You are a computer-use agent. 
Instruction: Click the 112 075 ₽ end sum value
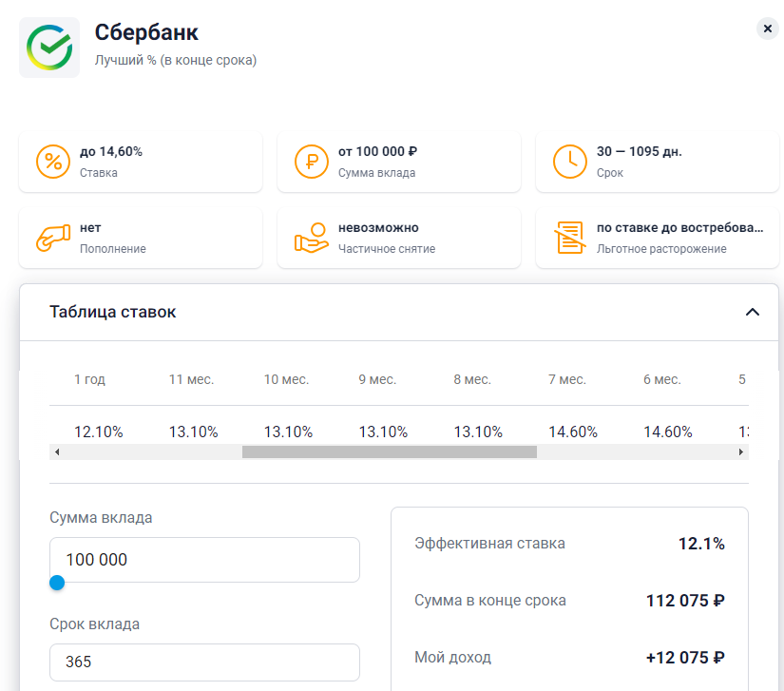(685, 601)
